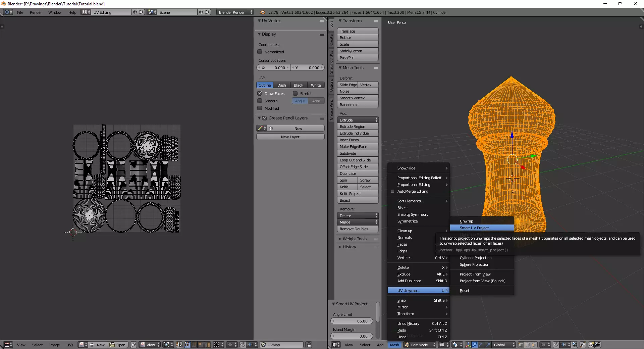This screenshot has height=349, width=644.
Task: Pin the image in UV editor header
Action: 133,345
